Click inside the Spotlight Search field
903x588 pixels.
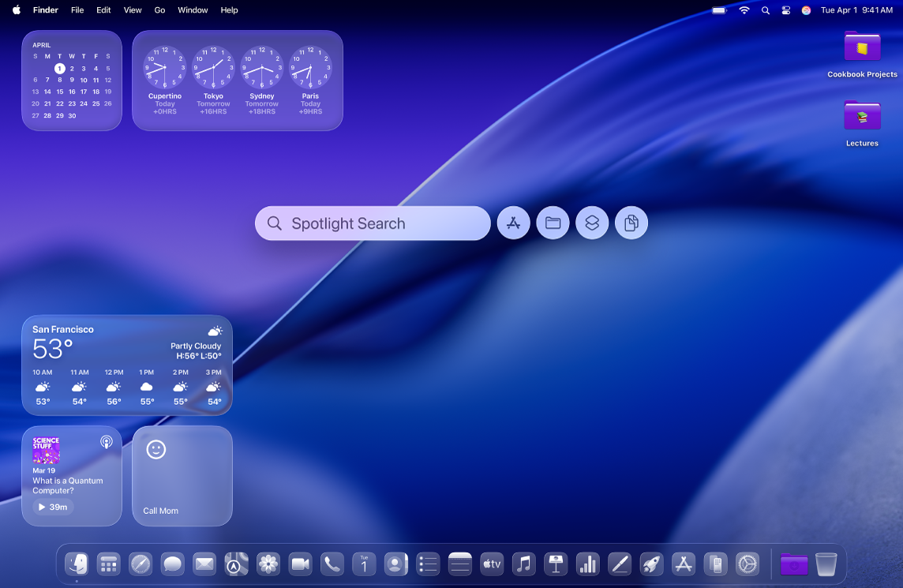(371, 223)
